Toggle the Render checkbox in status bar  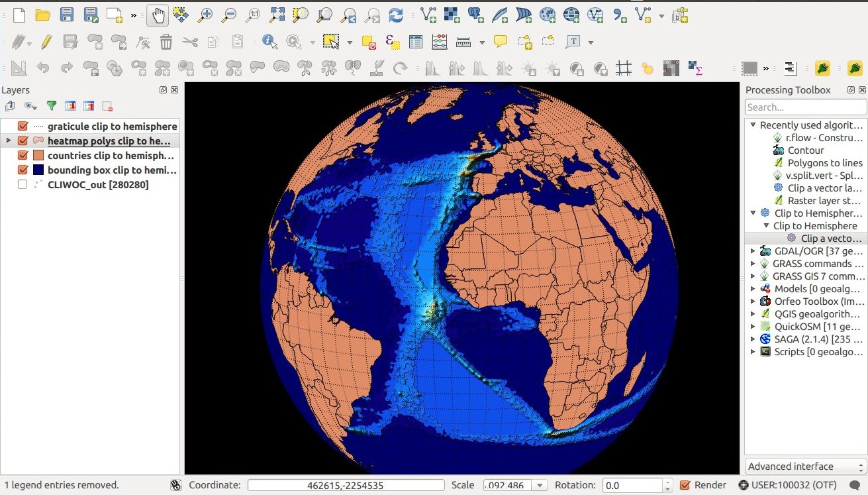click(x=685, y=485)
